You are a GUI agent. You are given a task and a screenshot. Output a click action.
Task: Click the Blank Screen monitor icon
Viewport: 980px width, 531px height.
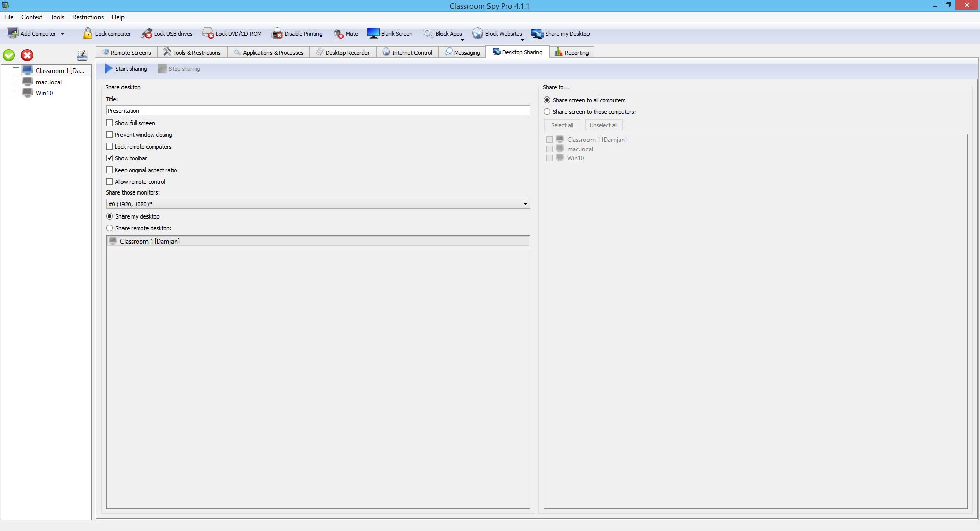(x=373, y=34)
